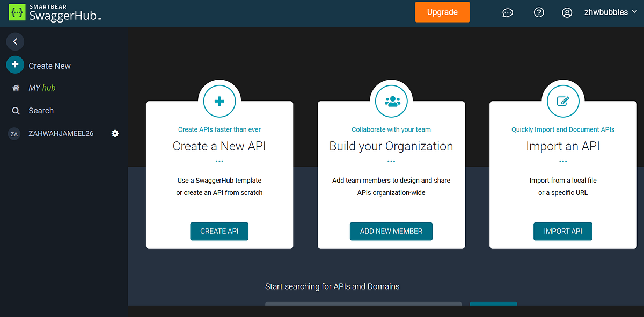Open settings gear next to ZAHWAHJAMEEL26

click(115, 133)
